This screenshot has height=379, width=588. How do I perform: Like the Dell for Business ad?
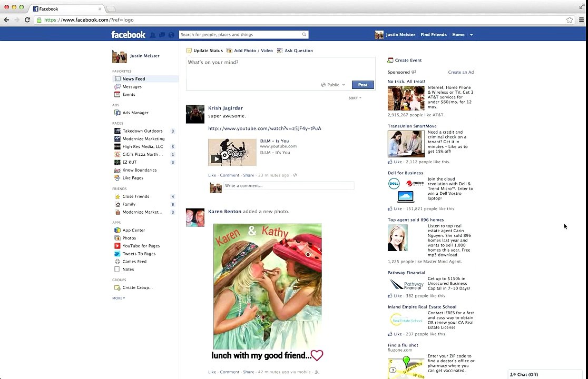pyautogui.click(x=398, y=209)
